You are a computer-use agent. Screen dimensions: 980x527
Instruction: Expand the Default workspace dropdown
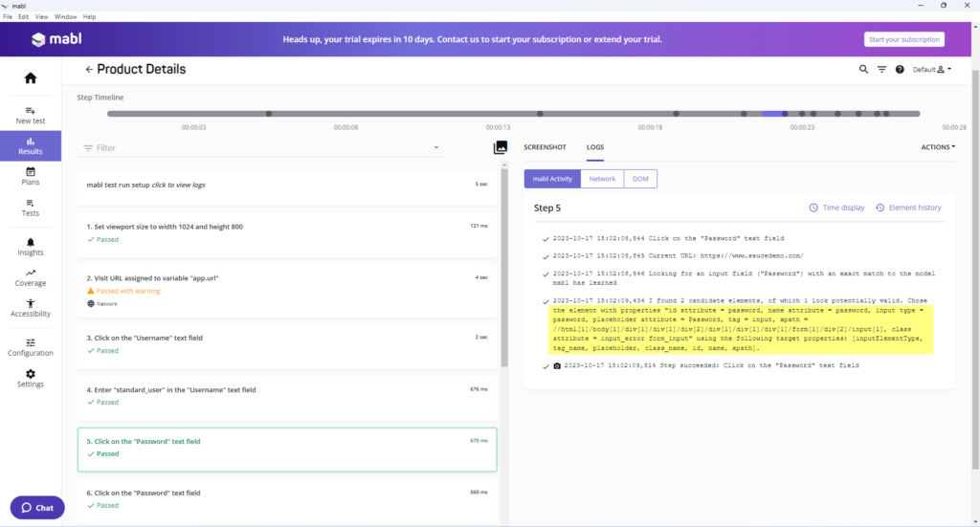coord(932,70)
